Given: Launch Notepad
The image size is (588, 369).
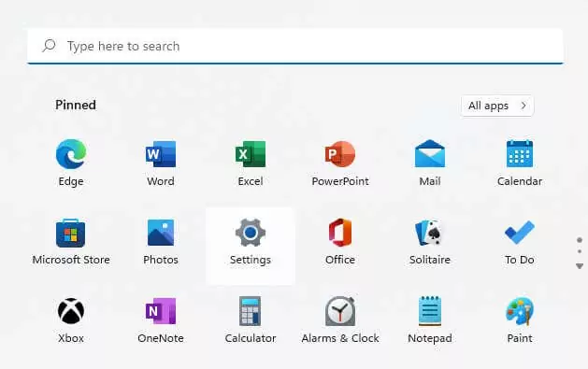Looking at the screenshot, I should tap(430, 320).
